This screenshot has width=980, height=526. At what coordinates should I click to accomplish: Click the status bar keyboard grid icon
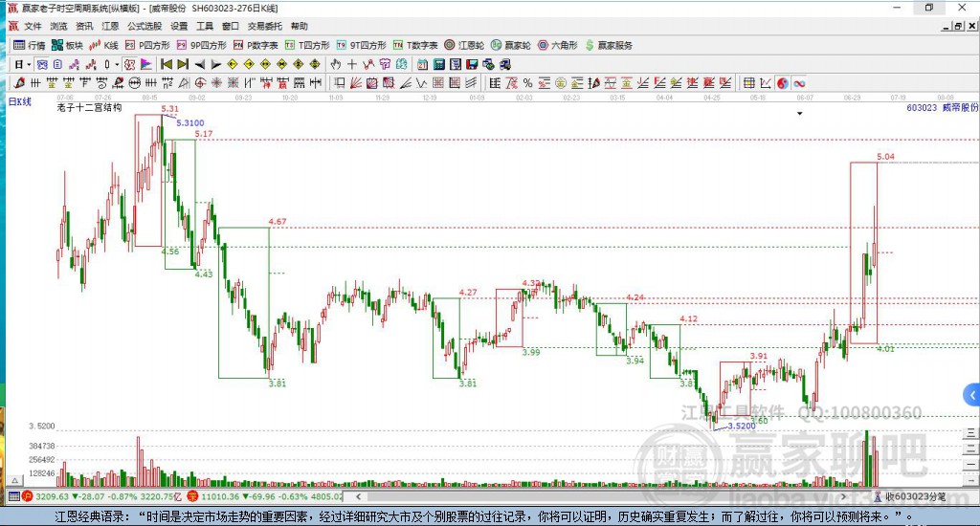coord(13,496)
